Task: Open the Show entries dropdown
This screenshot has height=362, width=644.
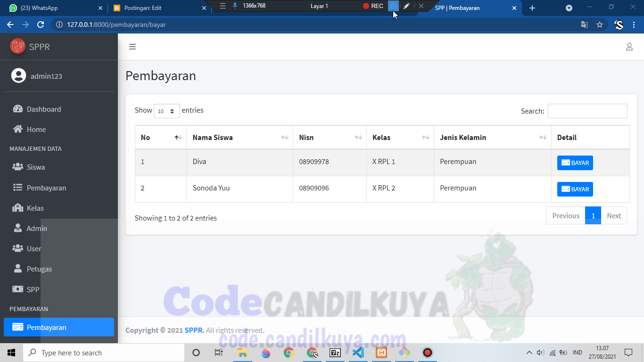Action: click(x=167, y=111)
